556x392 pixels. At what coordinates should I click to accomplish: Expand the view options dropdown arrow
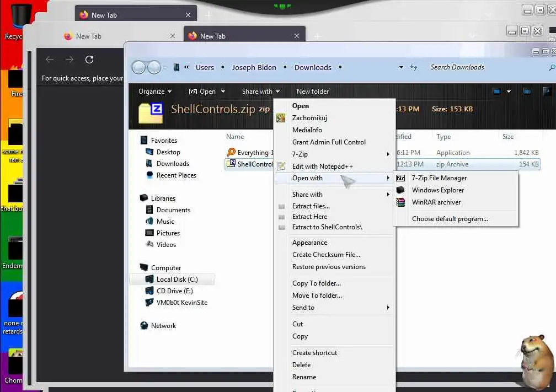click(x=509, y=92)
